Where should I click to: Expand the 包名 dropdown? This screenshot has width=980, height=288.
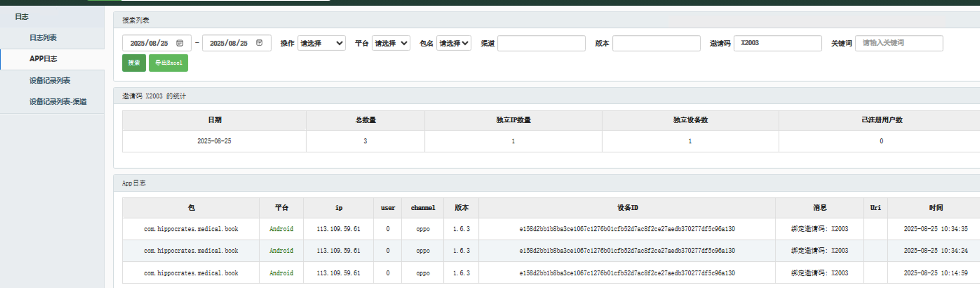[x=454, y=43]
